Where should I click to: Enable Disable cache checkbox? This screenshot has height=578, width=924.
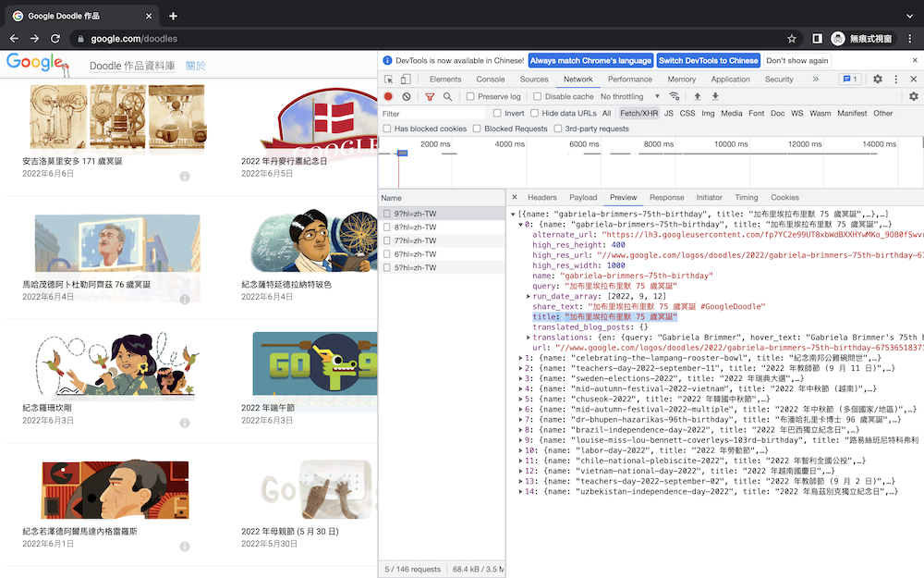(538, 96)
